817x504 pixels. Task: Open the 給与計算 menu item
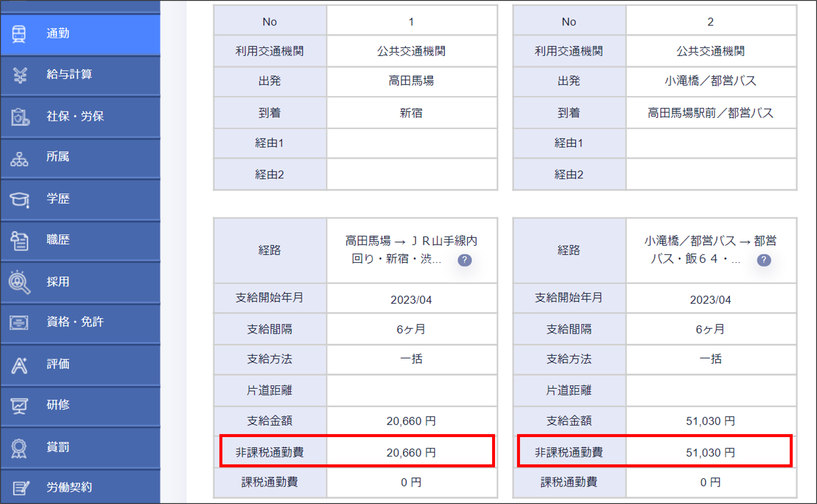pyautogui.click(x=69, y=74)
